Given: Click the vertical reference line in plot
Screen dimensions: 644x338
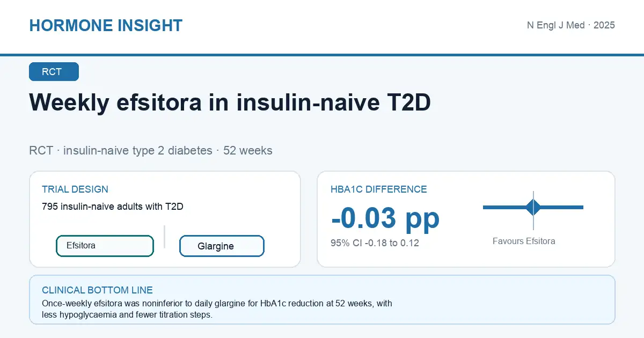Looking at the screenshot, I should tap(533, 210).
